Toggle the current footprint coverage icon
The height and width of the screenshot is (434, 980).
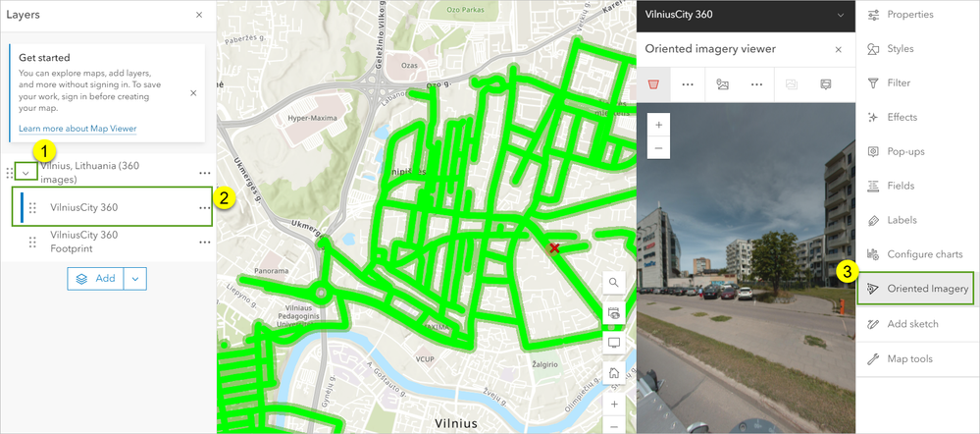[x=653, y=84]
